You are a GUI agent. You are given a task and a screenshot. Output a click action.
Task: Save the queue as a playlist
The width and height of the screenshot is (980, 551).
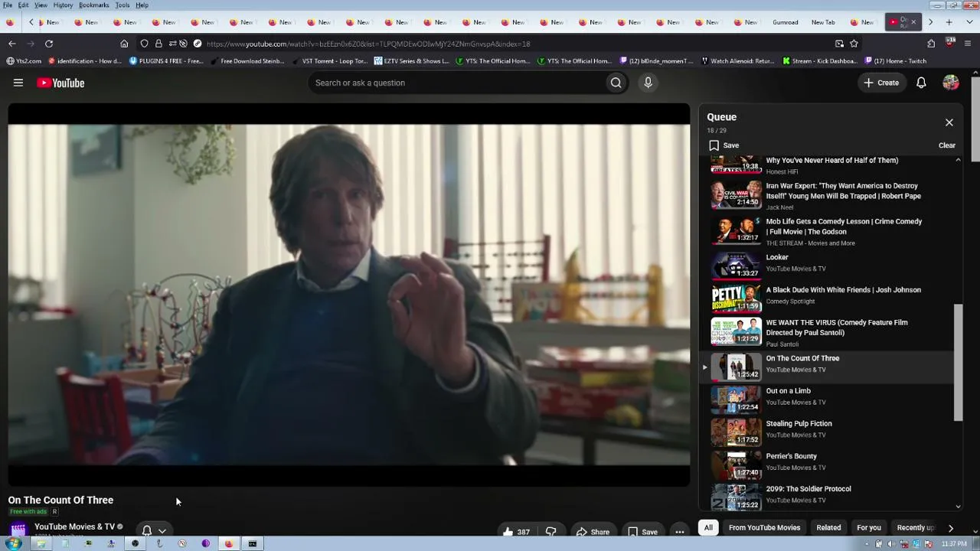click(x=724, y=145)
